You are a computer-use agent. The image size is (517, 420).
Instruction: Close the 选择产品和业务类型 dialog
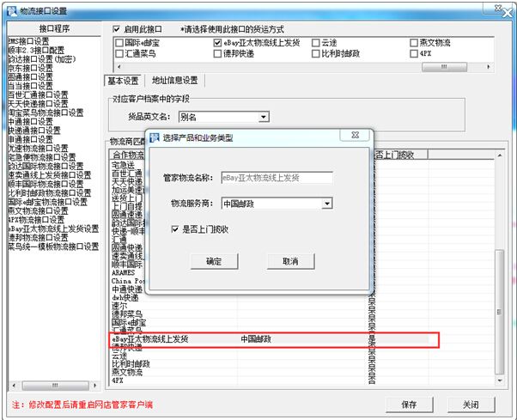pyautogui.click(x=355, y=135)
